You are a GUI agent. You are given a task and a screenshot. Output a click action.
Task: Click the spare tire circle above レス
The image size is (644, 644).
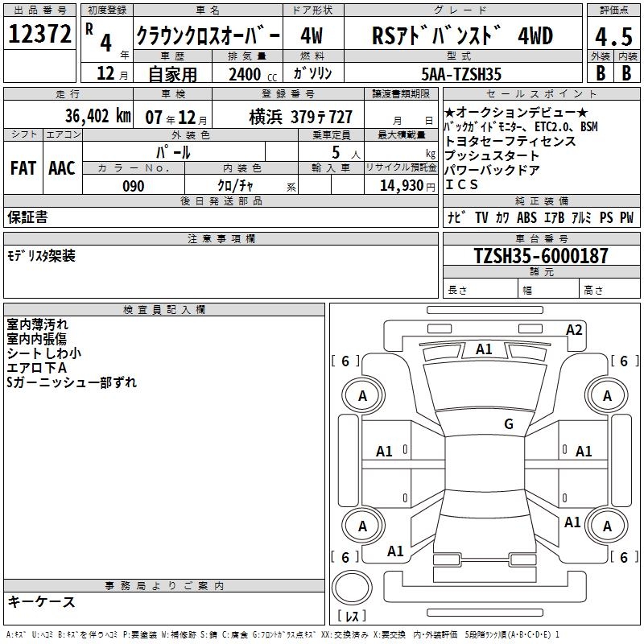352,588
